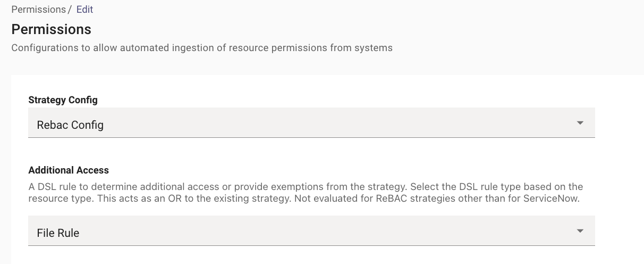Click the Permissions page heading
This screenshot has width=644, height=264.
pos(52,29)
